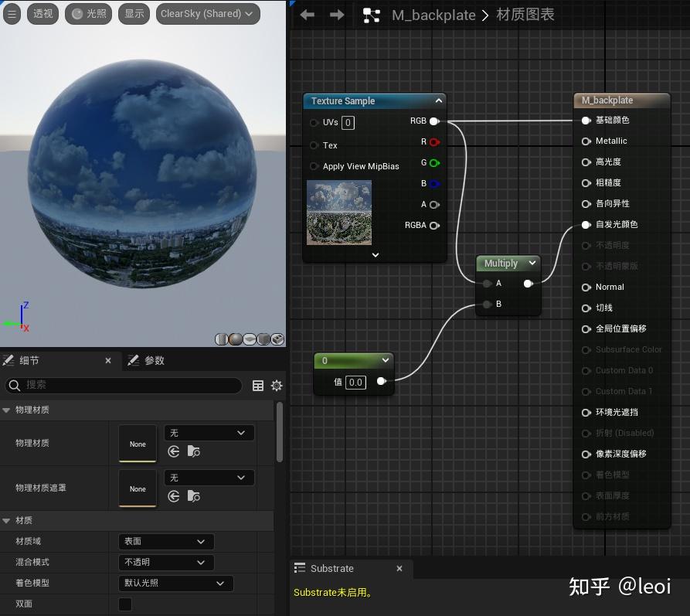Select the sphere preview mesh icon
This screenshot has height=616, width=690.
(234, 339)
